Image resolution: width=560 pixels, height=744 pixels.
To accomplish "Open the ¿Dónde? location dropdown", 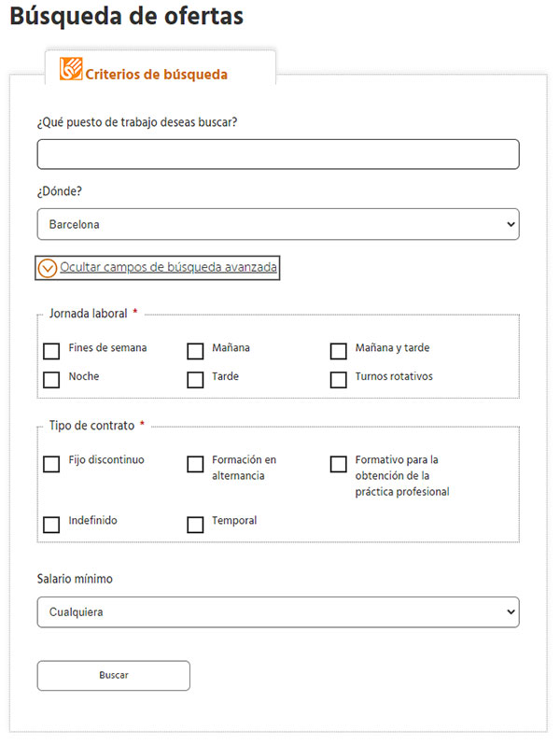I will click(x=278, y=224).
